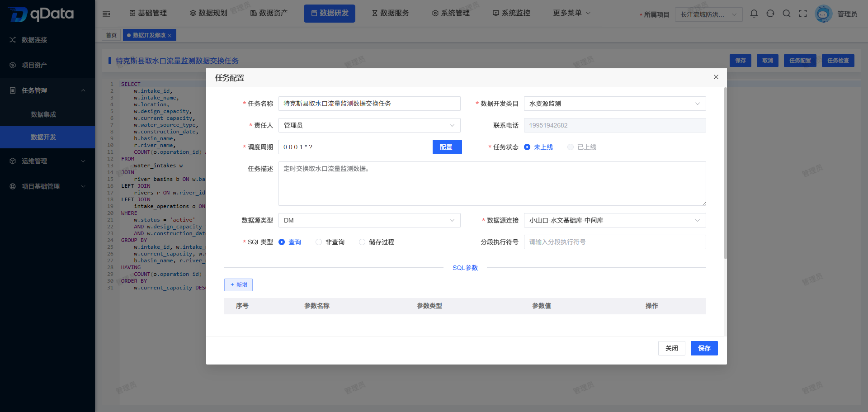Click 关闭 button in dialog

672,348
